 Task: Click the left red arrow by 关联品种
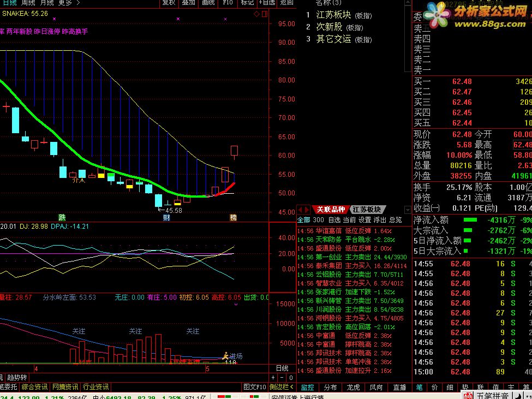pyautogui.click(x=300, y=210)
